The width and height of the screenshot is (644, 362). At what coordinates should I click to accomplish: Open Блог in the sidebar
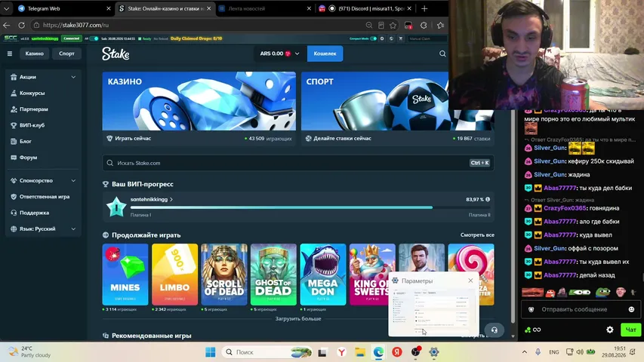(x=26, y=141)
